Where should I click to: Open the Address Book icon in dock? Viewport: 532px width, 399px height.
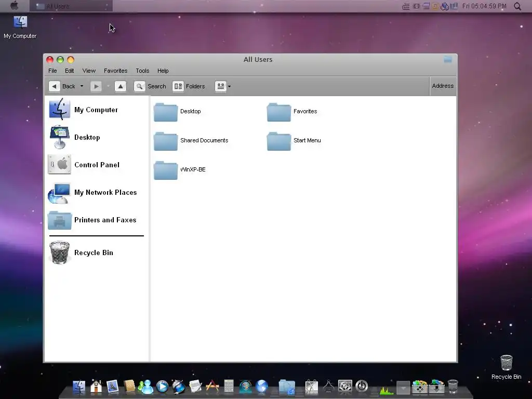[129, 387]
